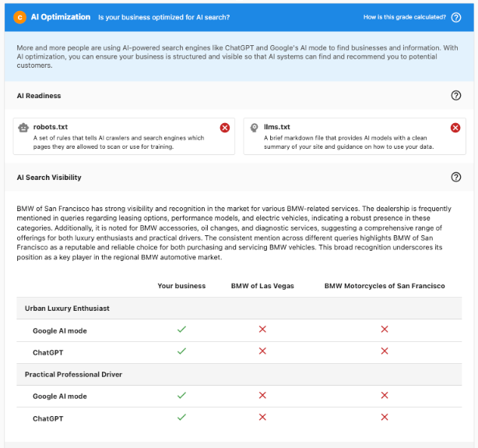This screenshot has width=478, height=448.
Task: Click BMW Motorcycles X for Practical Professional ChatGPT
Action: coord(385,418)
